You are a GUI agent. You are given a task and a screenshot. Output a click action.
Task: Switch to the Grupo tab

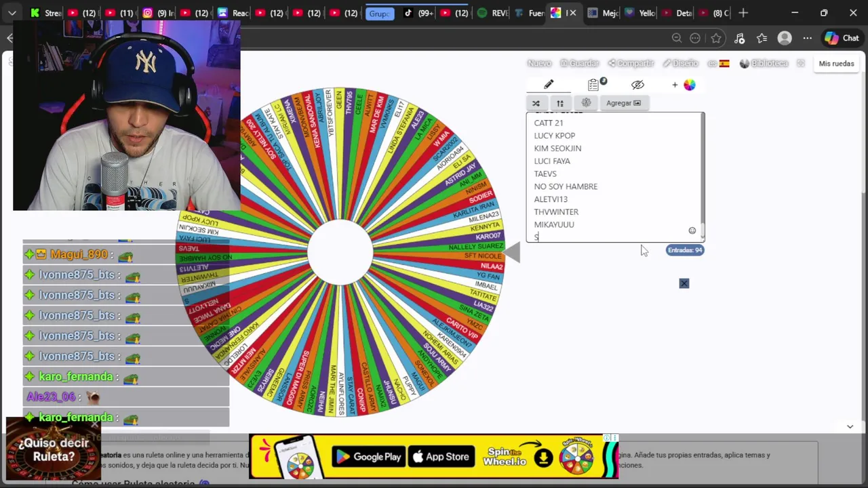click(x=380, y=13)
